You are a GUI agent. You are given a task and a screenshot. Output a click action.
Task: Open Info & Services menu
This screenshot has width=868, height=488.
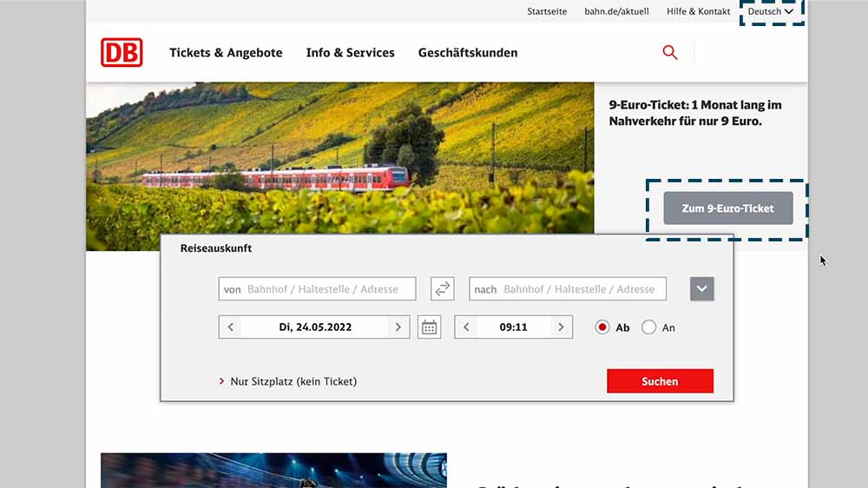point(351,53)
